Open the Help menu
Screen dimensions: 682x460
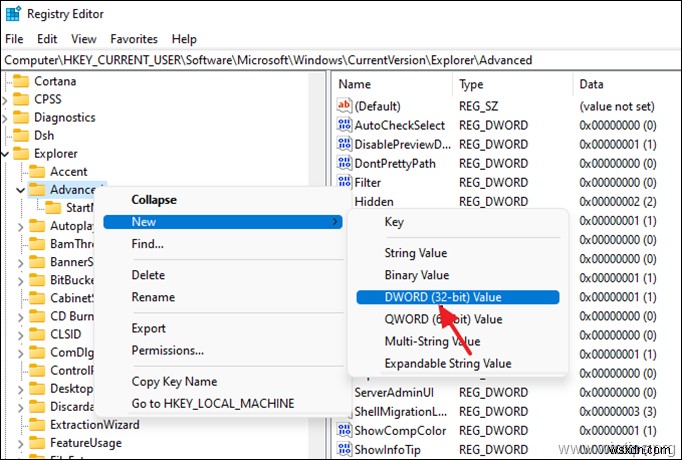pos(184,39)
